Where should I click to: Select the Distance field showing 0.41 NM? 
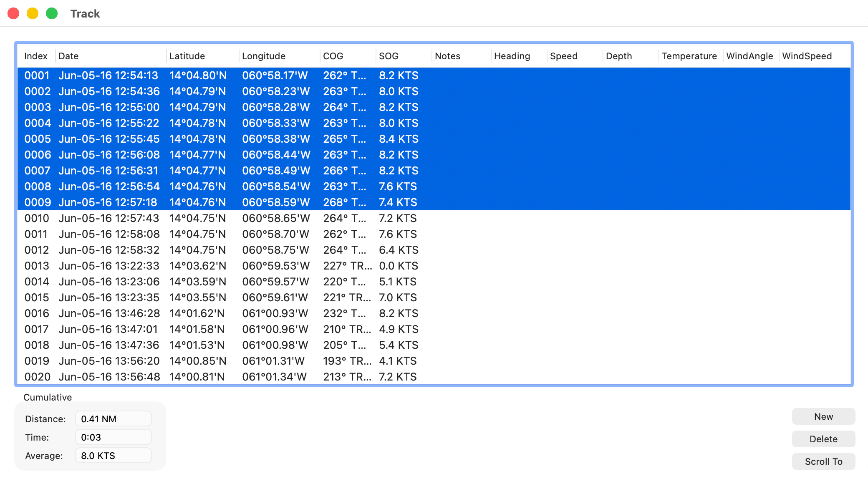113,419
